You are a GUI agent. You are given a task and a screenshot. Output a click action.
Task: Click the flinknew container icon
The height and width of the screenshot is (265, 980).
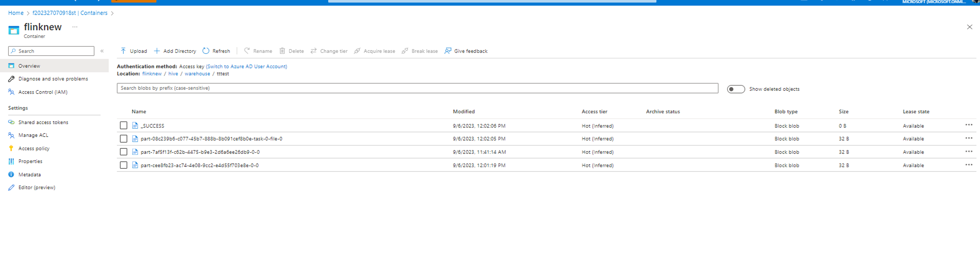point(14,30)
